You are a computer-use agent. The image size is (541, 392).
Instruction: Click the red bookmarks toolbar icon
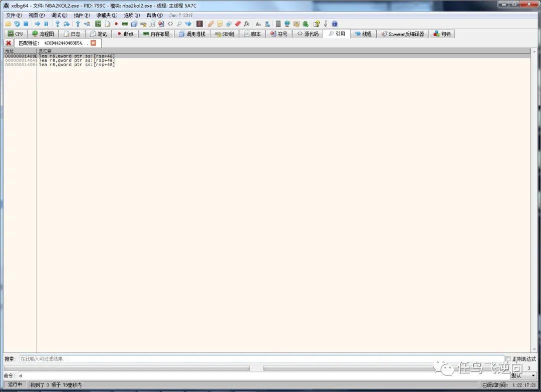pos(238,24)
